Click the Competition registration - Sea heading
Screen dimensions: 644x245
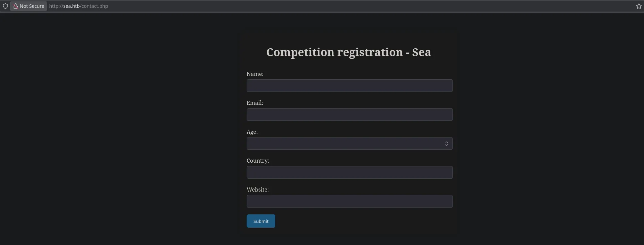[348, 52]
